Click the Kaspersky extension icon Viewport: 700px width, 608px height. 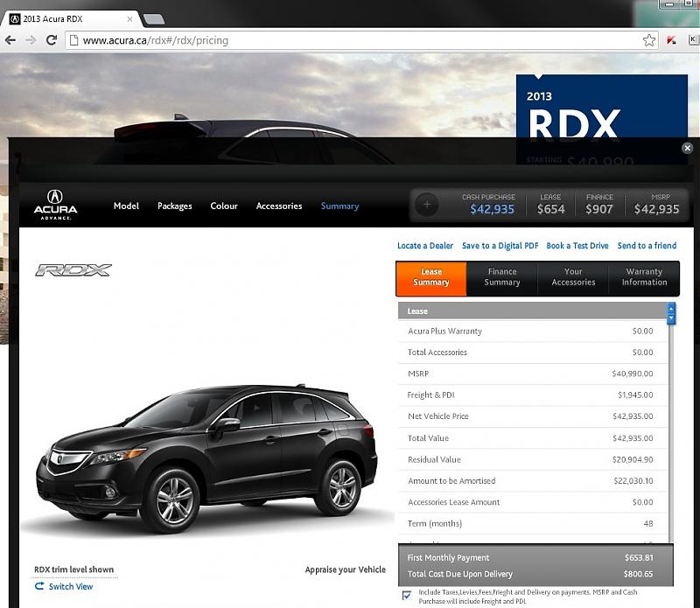click(671, 40)
